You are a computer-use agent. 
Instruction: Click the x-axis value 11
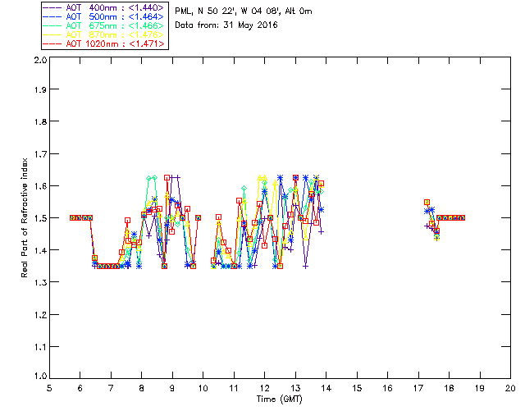(x=234, y=388)
